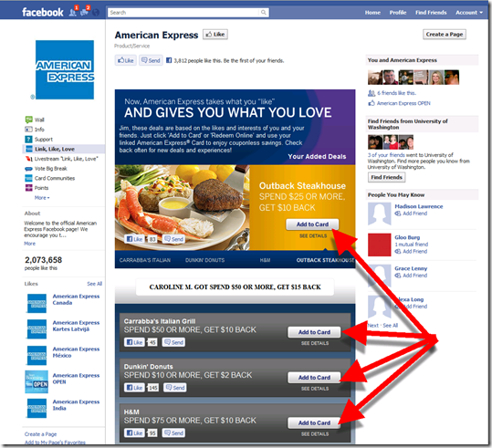Open friend requests icon in header

[73, 12]
